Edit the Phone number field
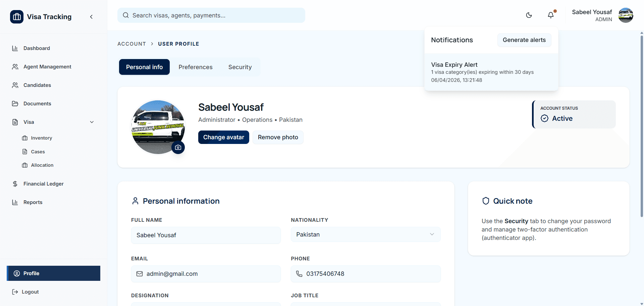Viewport: 644px width, 306px height. pyautogui.click(x=366, y=274)
